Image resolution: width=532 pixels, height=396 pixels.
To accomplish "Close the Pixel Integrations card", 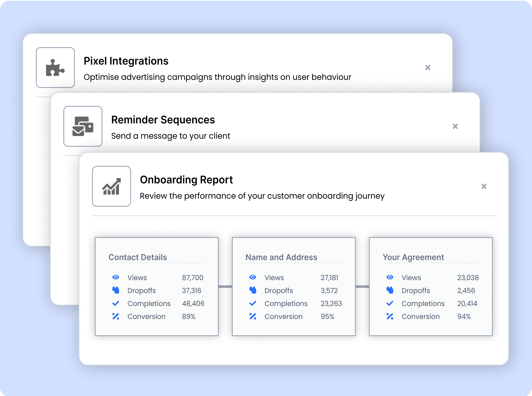I will coord(428,68).
